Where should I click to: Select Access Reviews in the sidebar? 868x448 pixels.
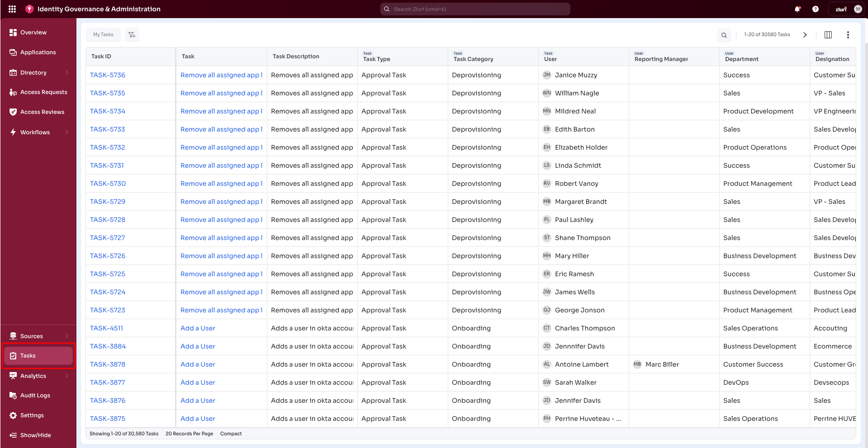coord(43,112)
